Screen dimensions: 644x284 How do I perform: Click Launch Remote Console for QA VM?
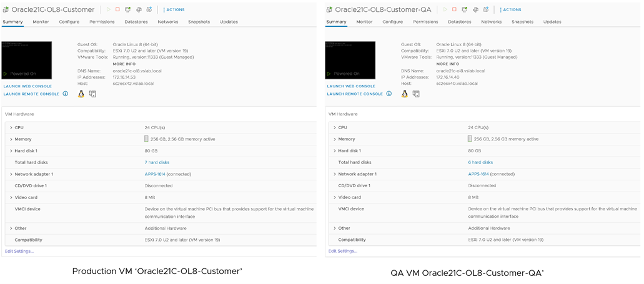tap(355, 94)
